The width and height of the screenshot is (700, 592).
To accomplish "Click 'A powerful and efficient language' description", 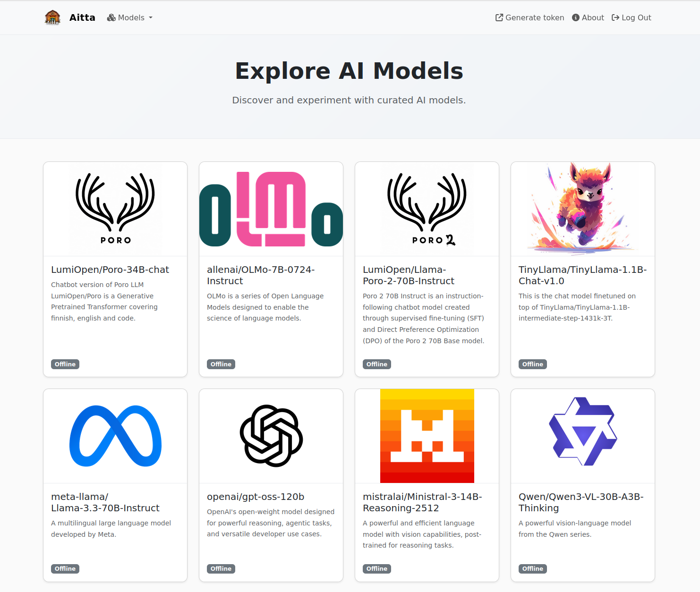I will pos(422,534).
